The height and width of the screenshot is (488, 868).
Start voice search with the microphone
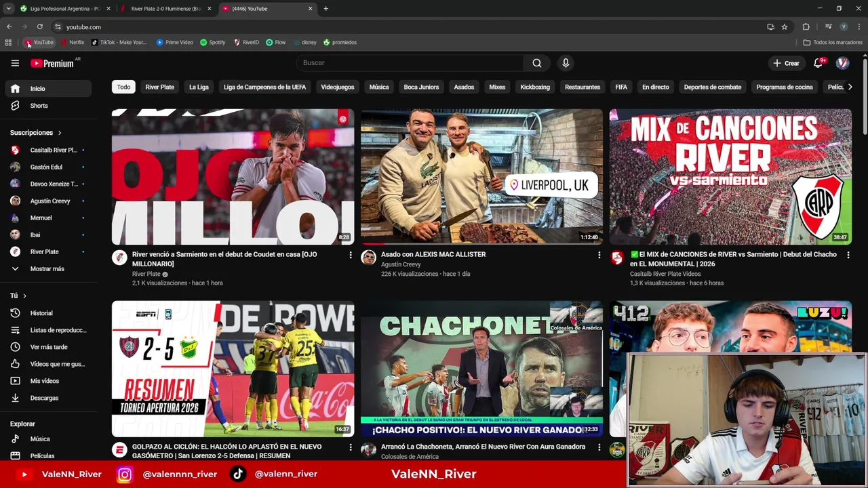point(566,63)
